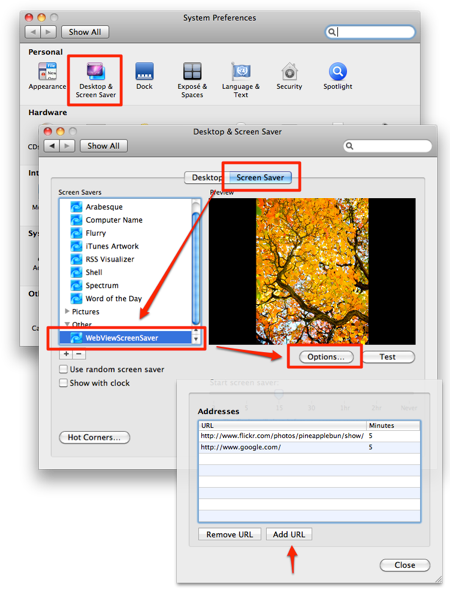Open screen saver Options

pyautogui.click(x=326, y=357)
